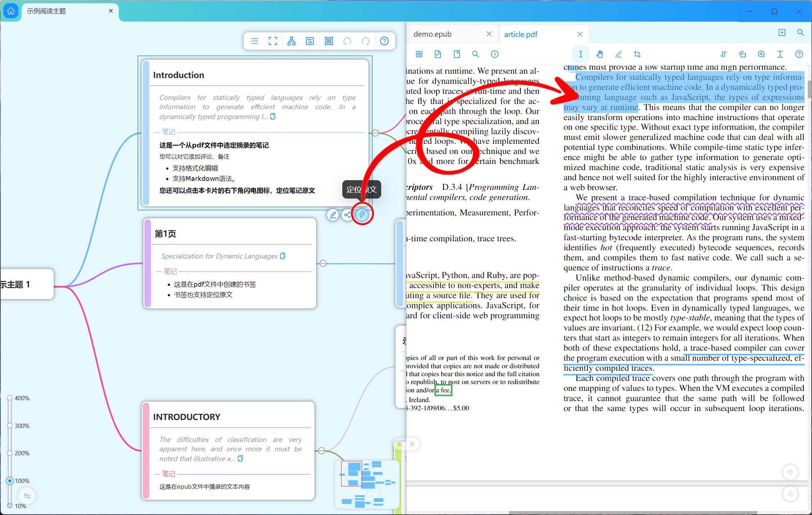Jump to next page with down arrow
Image resolution: width=812 pixels, height=515 pixels.
790,494
